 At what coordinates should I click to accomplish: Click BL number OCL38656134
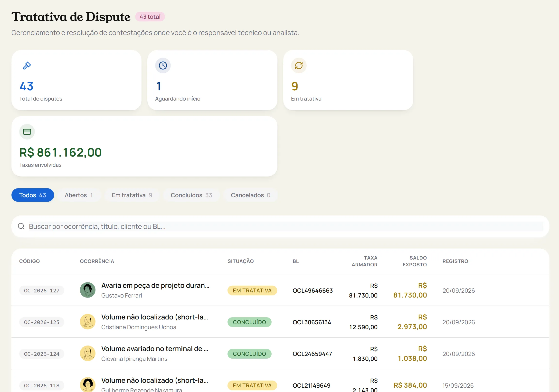312,322
